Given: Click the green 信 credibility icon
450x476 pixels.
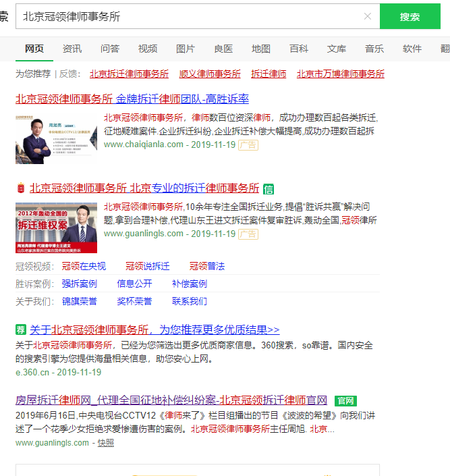Looking at the screenshot, I should point(269,189).
